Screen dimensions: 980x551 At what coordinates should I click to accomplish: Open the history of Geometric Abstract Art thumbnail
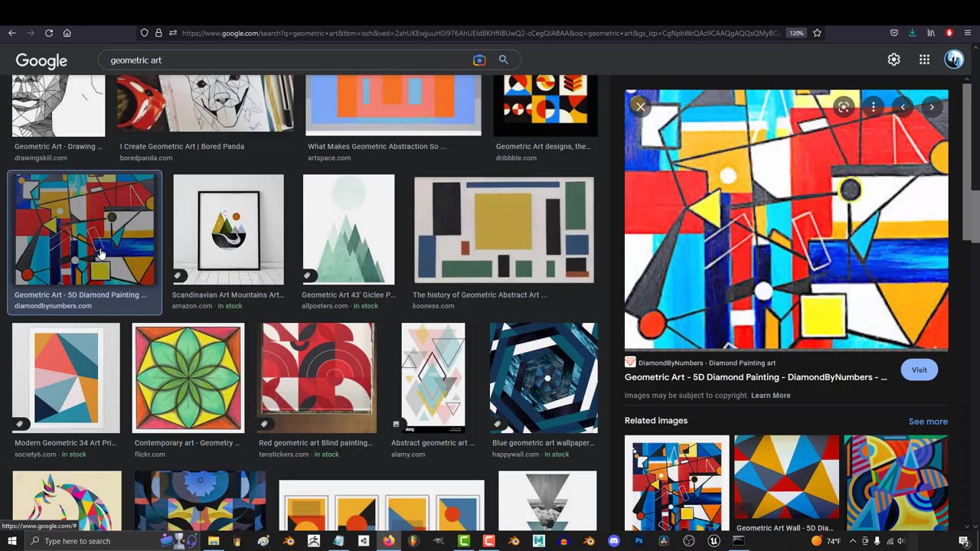click(x=504, y=230)
